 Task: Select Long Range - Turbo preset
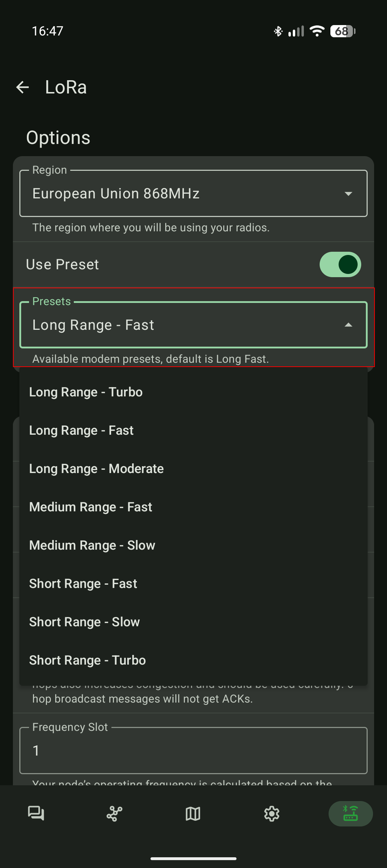[86, 392]
